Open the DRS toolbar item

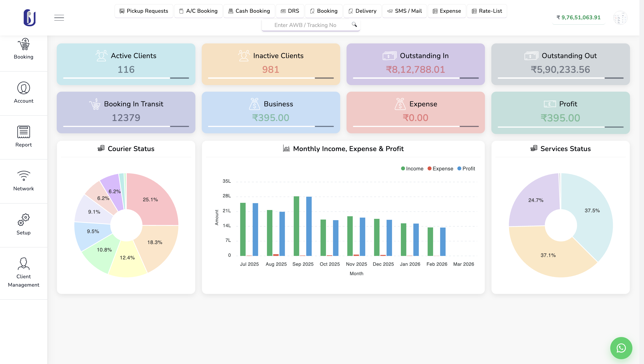point(290,11)
